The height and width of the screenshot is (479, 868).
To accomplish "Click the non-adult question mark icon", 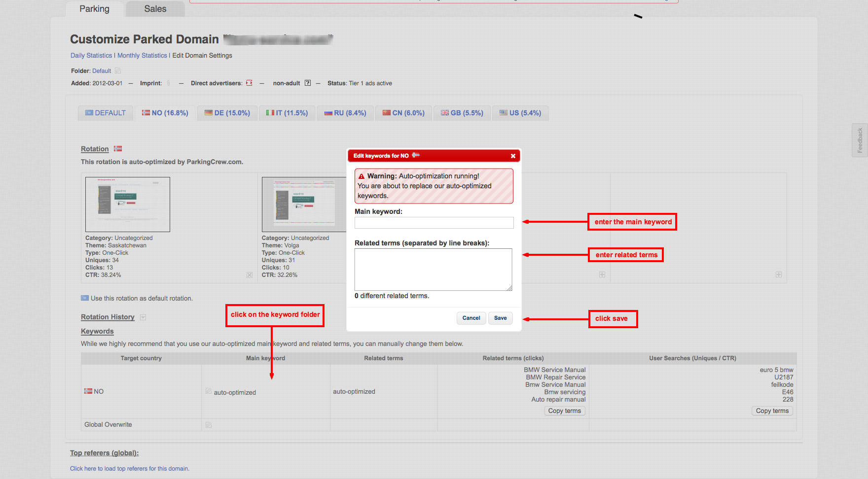I will [308, 83].
